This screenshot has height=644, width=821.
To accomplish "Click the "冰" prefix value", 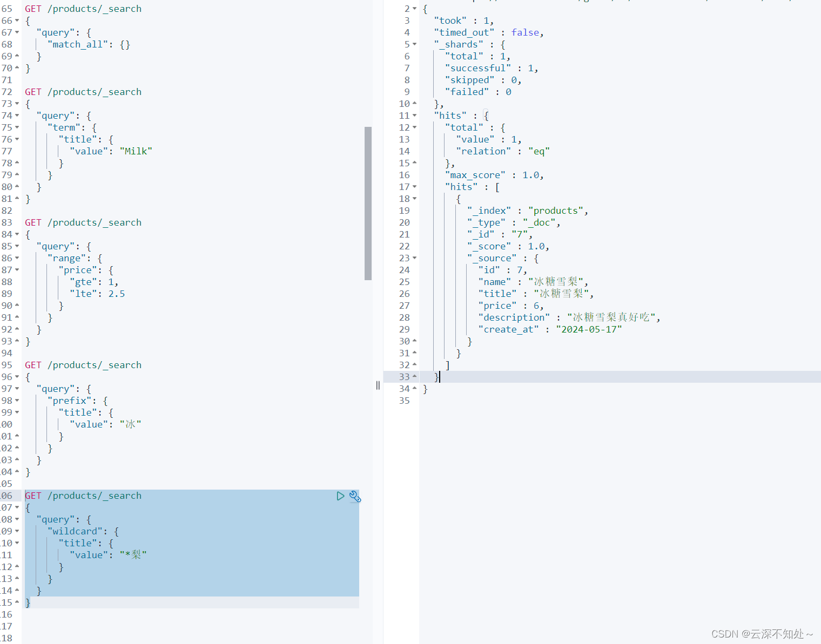I will pyautogui.click(x=131, y=424).
